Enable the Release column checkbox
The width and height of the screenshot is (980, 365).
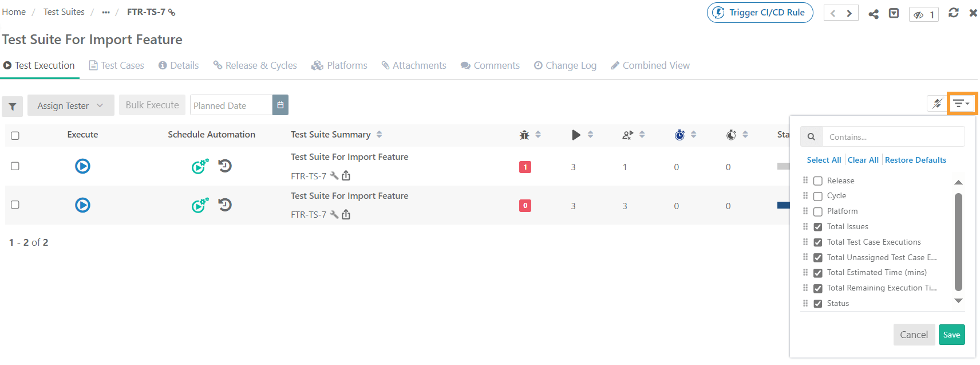pos(817,180)
